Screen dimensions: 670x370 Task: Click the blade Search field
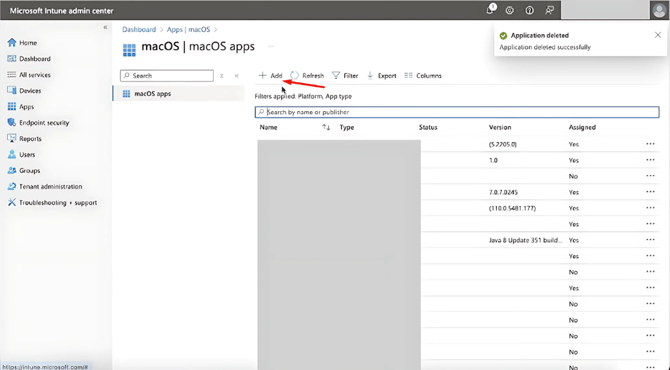[x=167, y=76]
